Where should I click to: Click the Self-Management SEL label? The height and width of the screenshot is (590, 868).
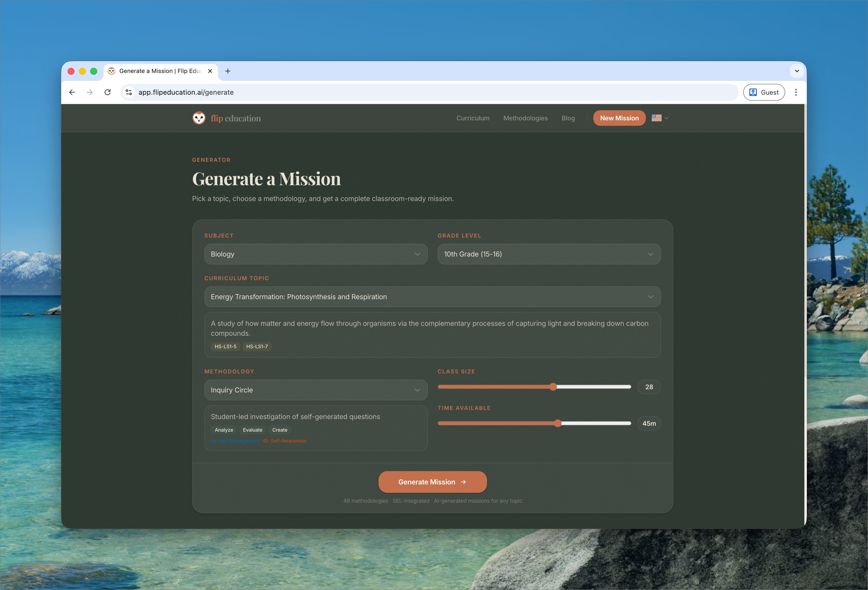point(235,441)
